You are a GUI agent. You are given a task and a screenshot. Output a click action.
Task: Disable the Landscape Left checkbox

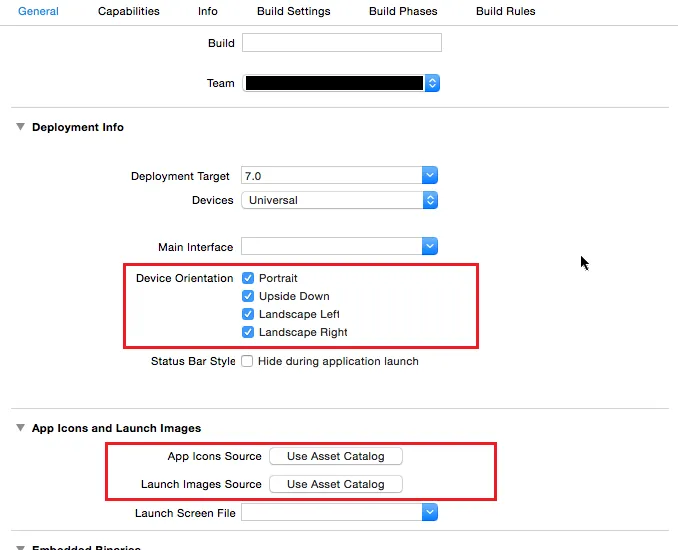tap(248, 314)
